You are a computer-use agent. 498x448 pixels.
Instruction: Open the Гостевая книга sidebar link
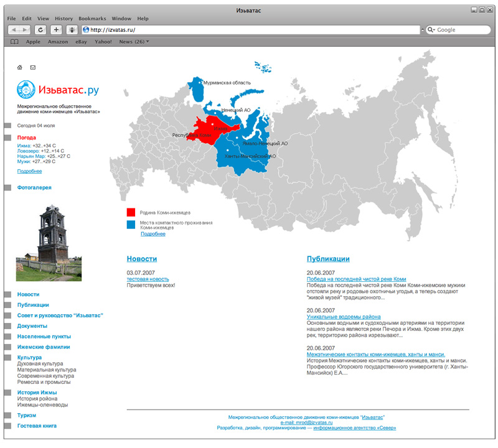37,426
